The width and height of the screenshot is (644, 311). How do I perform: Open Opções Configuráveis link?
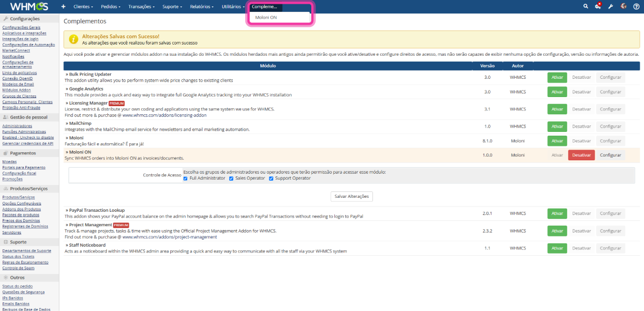(x=21, y=203)
